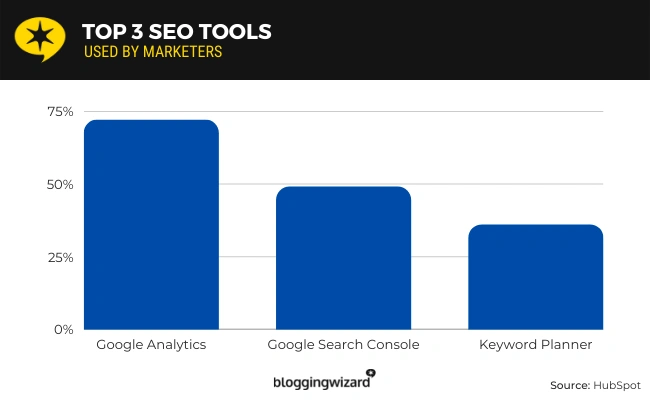The height and width of the screenshot is (400, 650).
Task: Click the 75% y-axis label
Action: pyautogui.click(x=60, y=111)
